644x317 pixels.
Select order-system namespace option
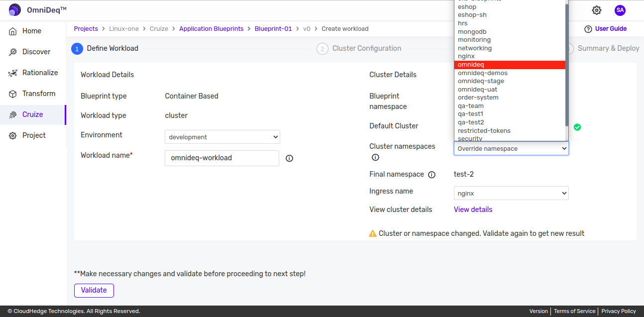tap(510, 98)
